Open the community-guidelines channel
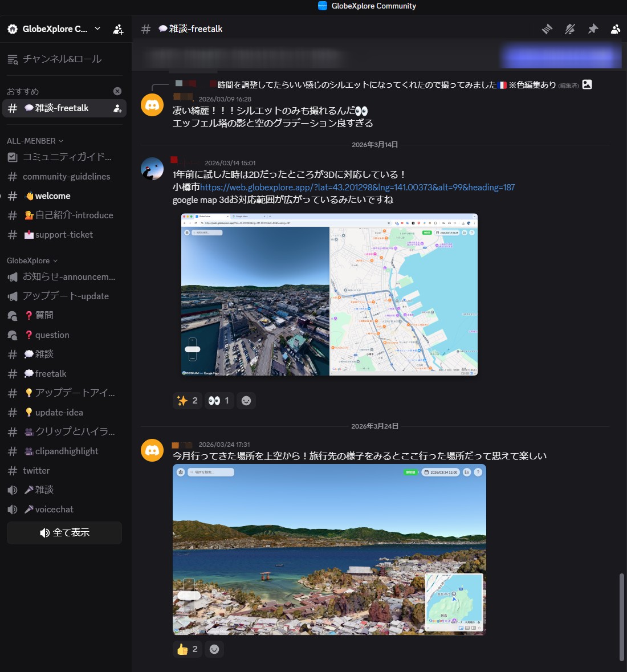The height and width of the screenshot is (672, 627). coord(64,177)
